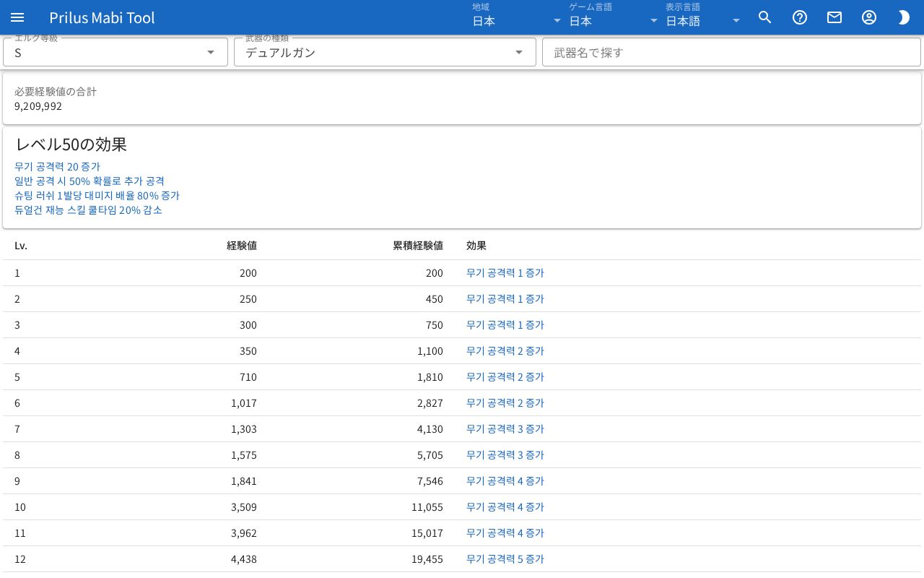Viewport: 924px width, 578px height.
Task: Click the 듀얼건 재능 스킬 쿨타임 effect link
Action: click(x=88, y=210)
